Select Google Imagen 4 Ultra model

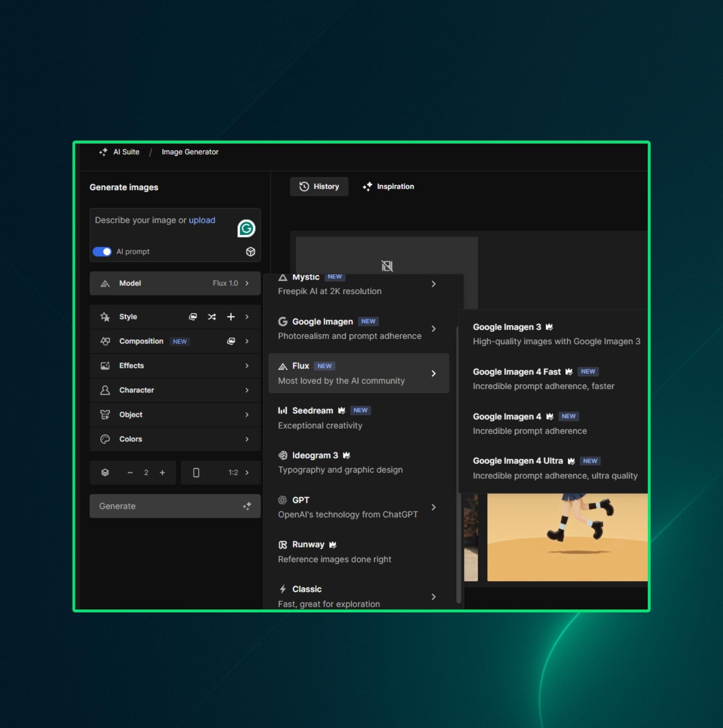(x=555, y=468)
